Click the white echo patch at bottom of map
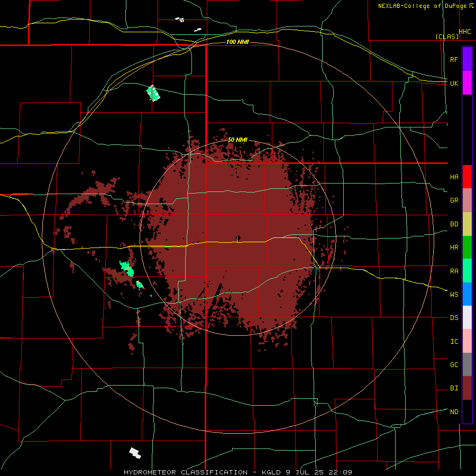The width and height of the screenshot is (476, 476). [x=135, y=453]
